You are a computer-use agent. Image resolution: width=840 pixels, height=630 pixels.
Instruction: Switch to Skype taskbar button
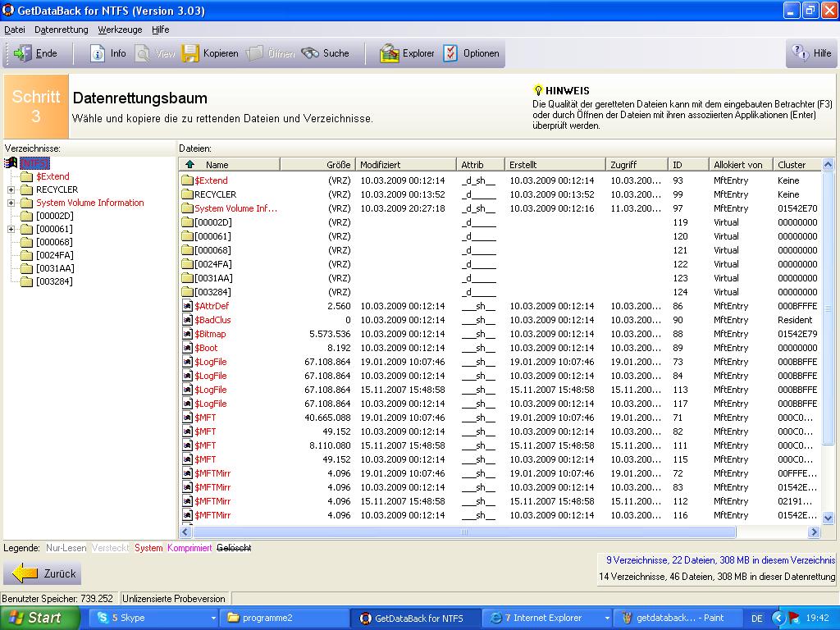click(155, 618)
